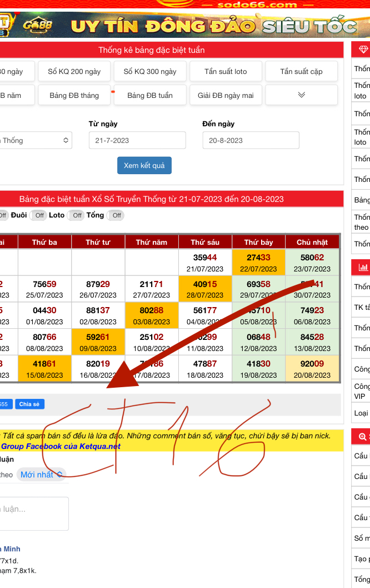The width and height of the screenshot is (370, 588).
Task: Toggle the Tổng switch
Action: point(116,215)
